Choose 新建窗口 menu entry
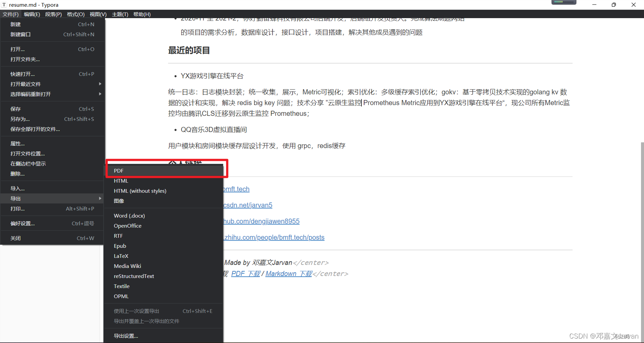Screen dimensions: 644x343 (x=53, y=34)
